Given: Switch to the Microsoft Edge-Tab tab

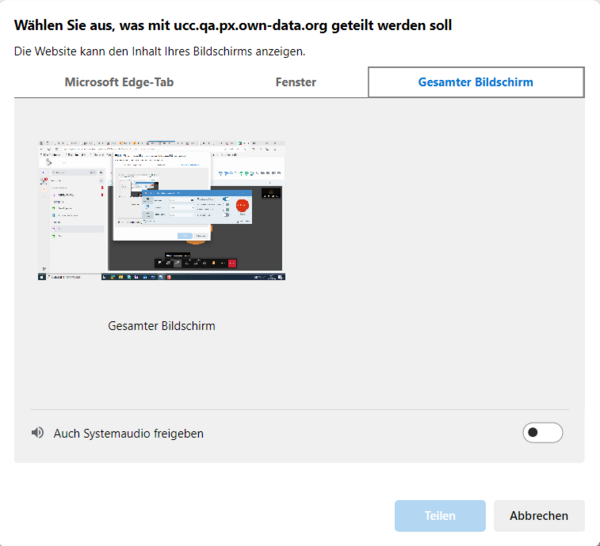Looking at the screenshot, I should (x=119, y=82).
